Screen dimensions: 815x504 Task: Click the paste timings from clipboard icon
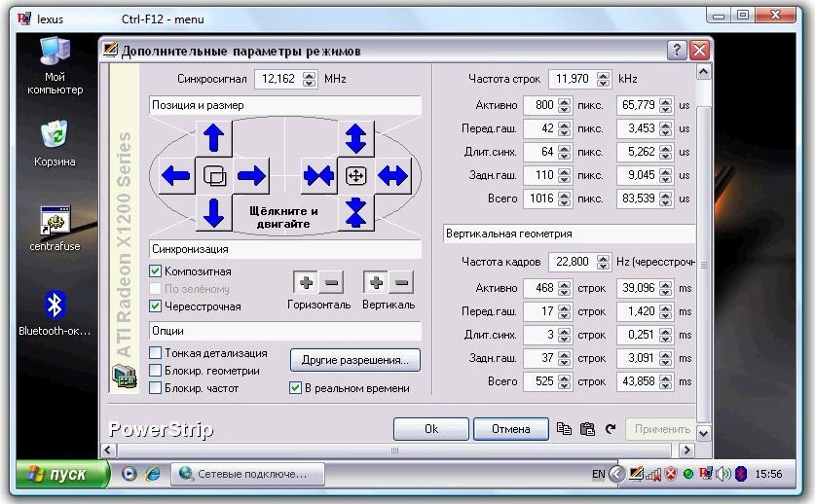(x=586, y=428)
